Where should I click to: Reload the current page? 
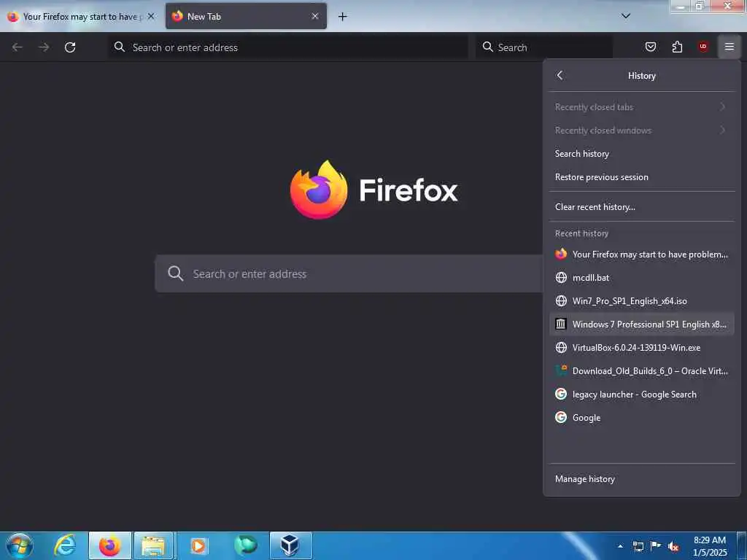point(70,47)
